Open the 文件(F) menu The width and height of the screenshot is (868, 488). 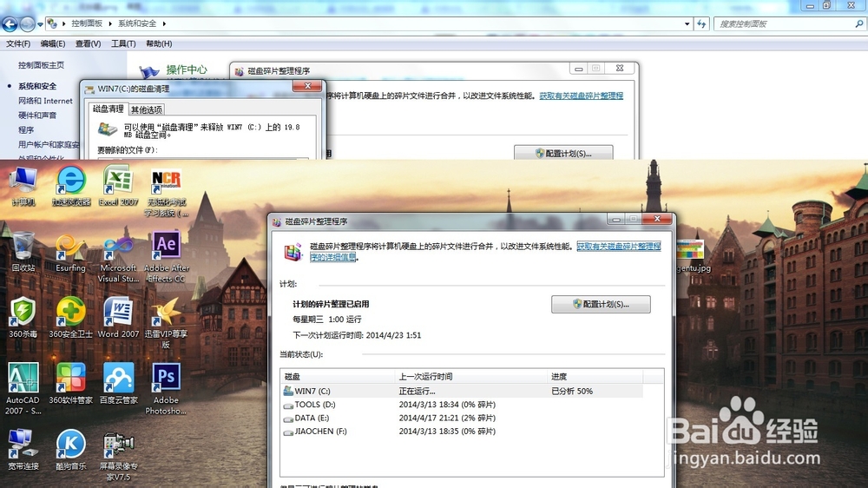coord(18,43)
